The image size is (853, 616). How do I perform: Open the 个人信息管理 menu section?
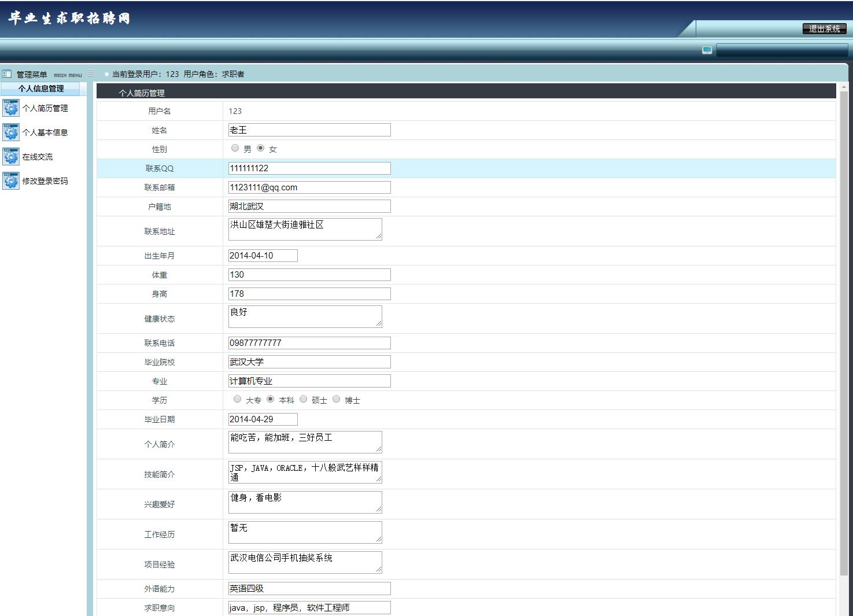(40, 88)
